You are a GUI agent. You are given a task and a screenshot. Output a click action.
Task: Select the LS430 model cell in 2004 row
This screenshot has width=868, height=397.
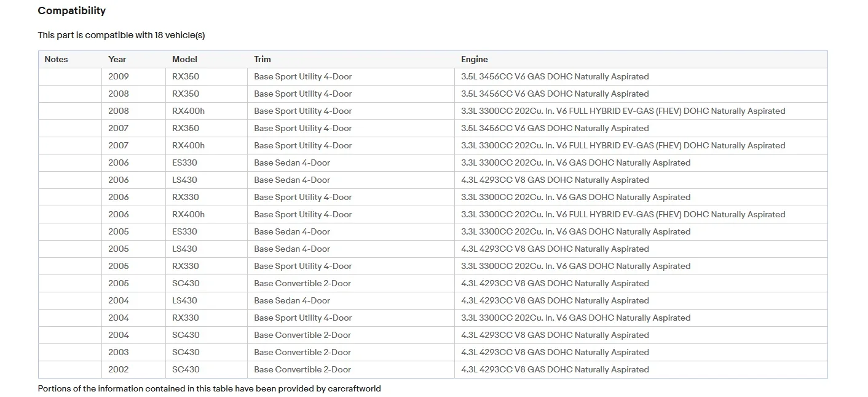(207, 301)
